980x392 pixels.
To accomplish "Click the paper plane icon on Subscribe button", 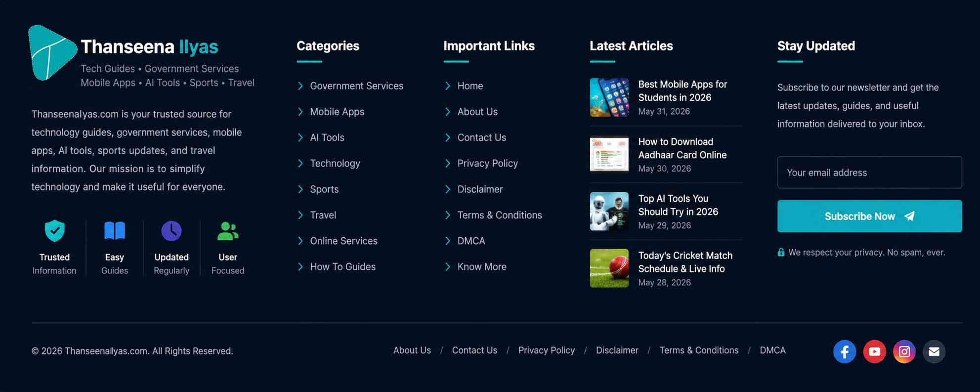I will (x=909, y=216).
